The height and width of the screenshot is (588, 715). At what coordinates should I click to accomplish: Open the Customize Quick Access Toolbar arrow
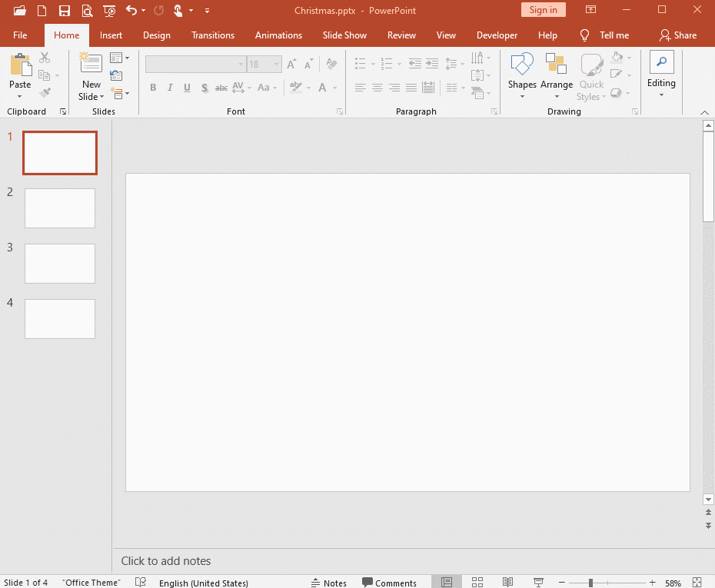click(207, 11)
